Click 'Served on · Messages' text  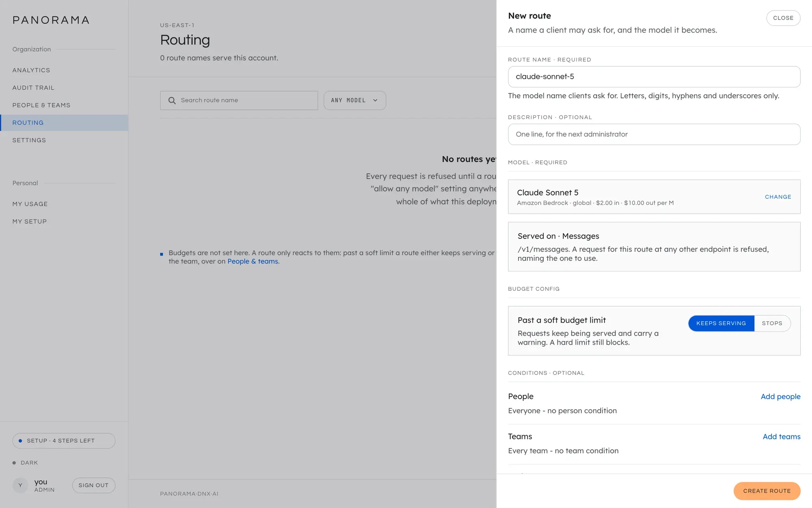[558, 236]
